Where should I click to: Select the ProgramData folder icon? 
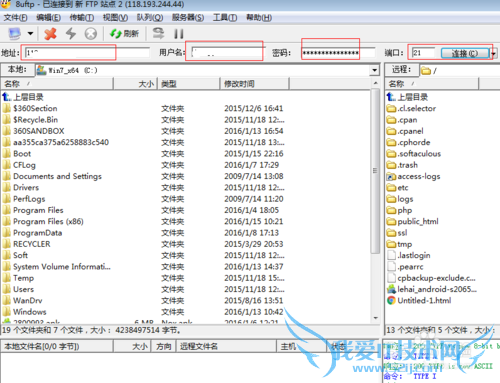coord(7,233)
